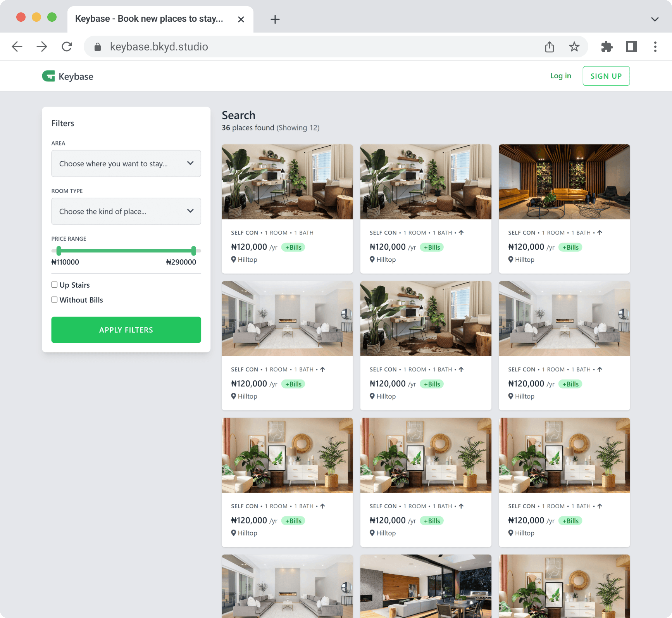Select the Keybase browser tab

[x=149, y=19]
